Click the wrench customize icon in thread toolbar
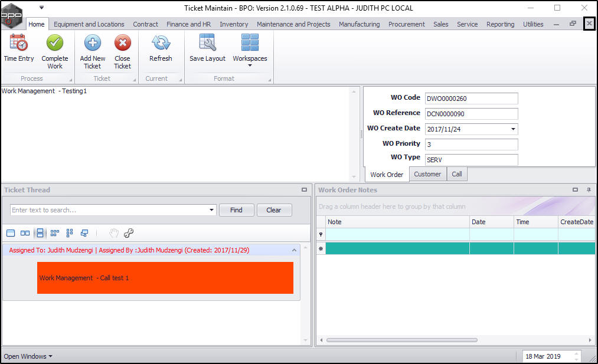This screenshot has width=598, height=364. [129, 233]
